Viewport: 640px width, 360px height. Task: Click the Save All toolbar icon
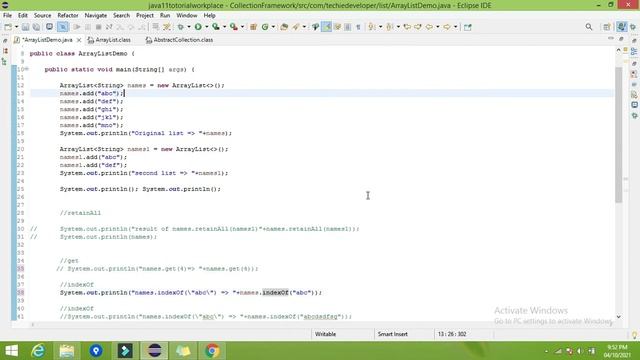(x=36, y=27)
